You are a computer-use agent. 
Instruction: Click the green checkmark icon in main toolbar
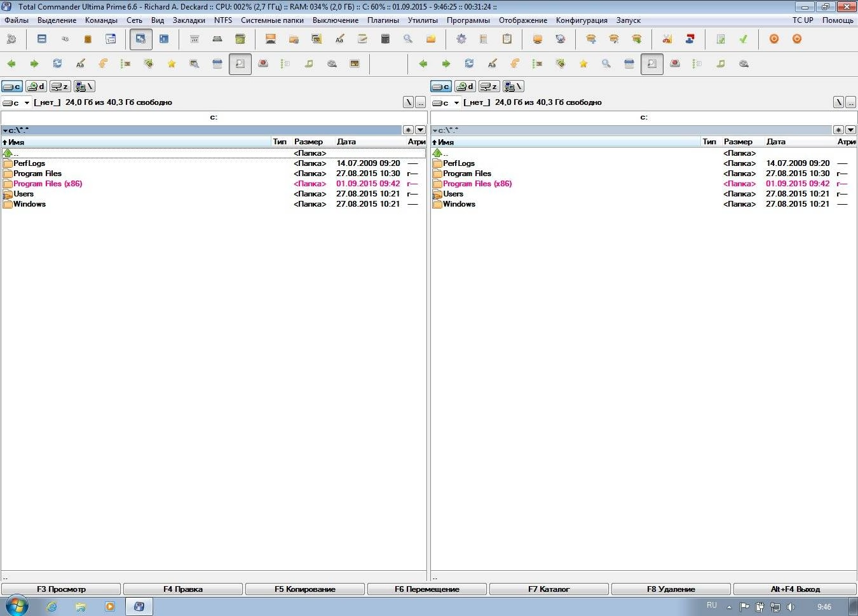pyautogui.click(x=744, y=39)
